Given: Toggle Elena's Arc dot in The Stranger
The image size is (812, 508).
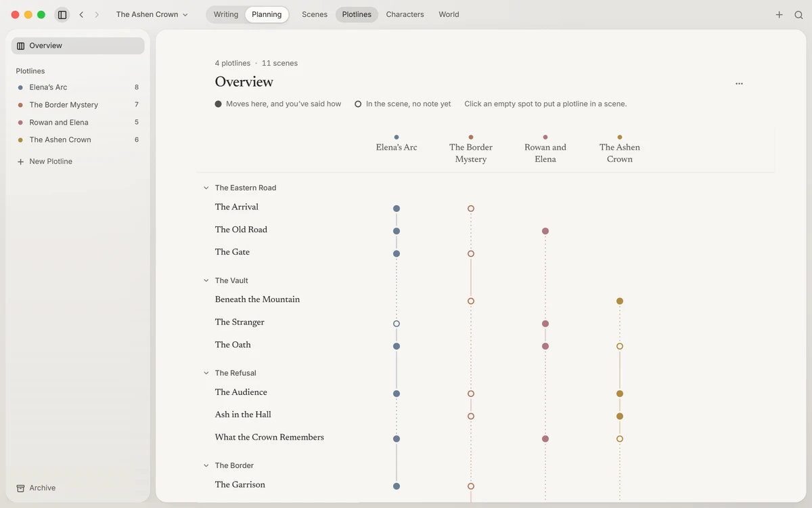Looking at the screenshot, I should tap(397, 324).
